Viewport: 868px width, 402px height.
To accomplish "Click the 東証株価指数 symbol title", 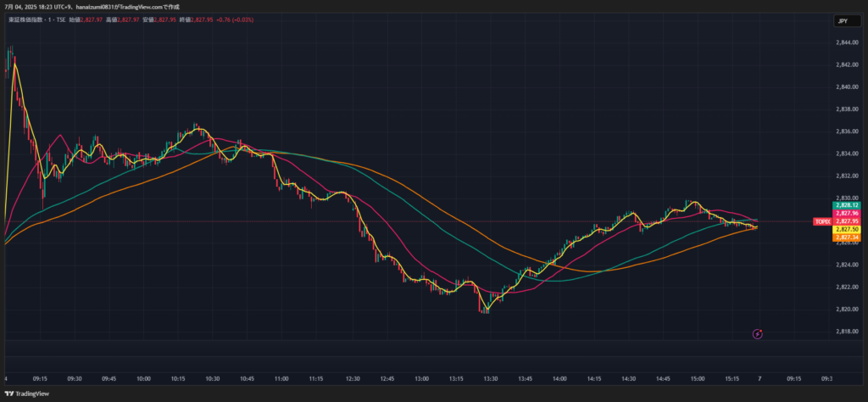I will coord(25,20).
